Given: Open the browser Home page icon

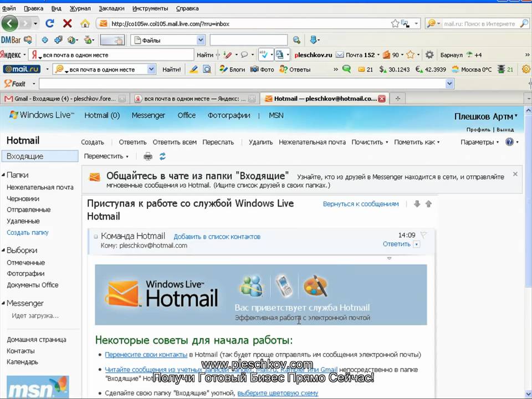Looking at the screenshot, I should [x=85, y=23].
